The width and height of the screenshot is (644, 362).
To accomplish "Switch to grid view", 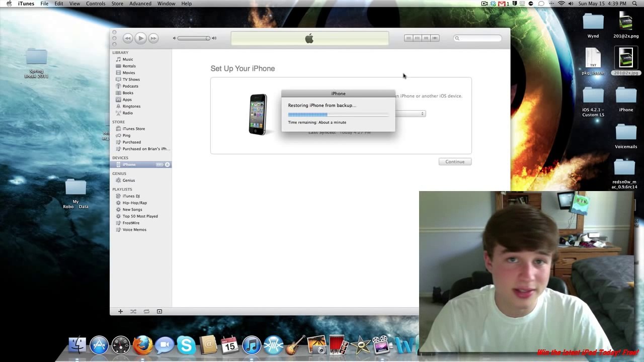I will tap(426, 38).
